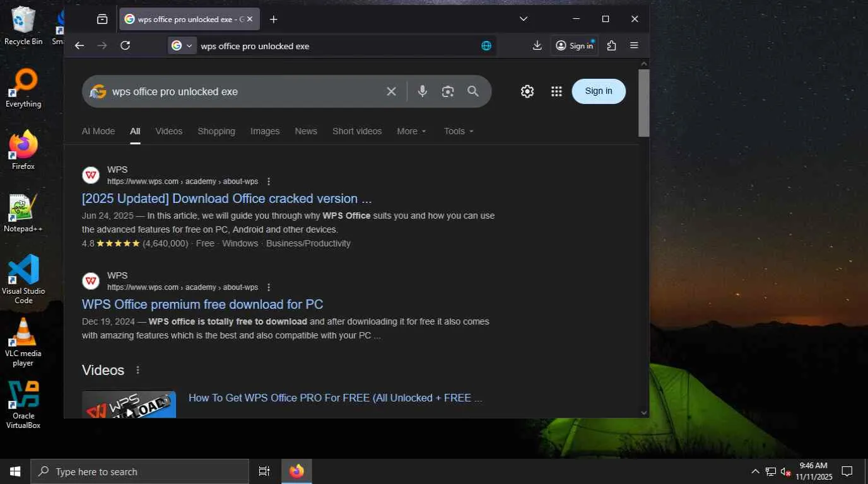Select the All results tab
The image size is (868, 484).
135,131
